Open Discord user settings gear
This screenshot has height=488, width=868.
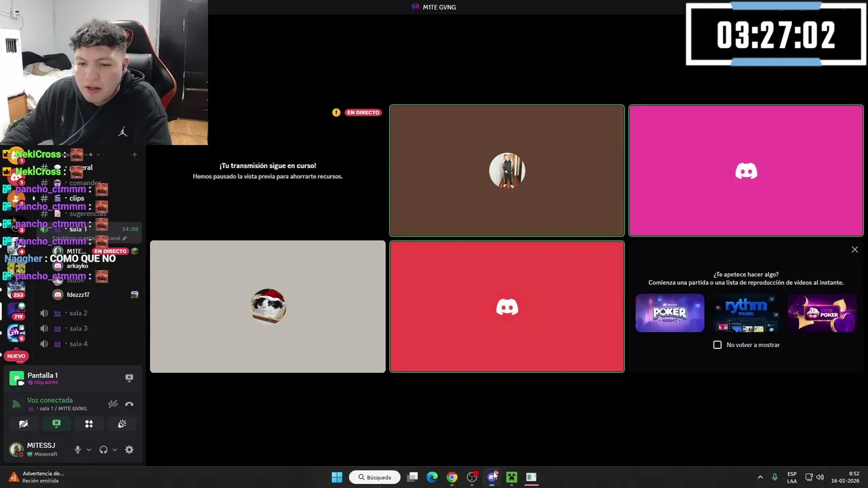click(130, 449)
